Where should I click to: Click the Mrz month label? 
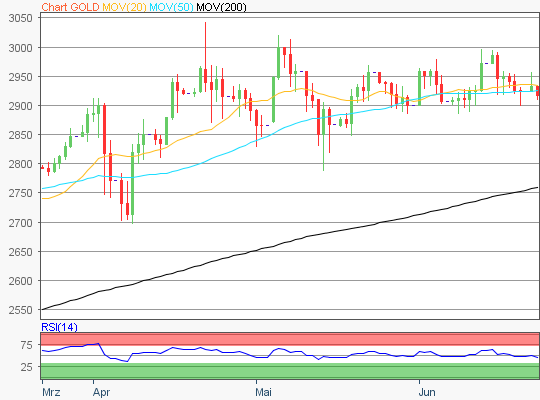[x=51, y=392]
